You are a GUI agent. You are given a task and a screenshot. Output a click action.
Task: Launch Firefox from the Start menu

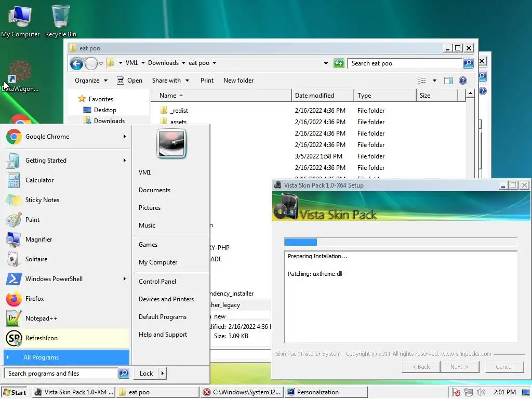tap(66, 299)
